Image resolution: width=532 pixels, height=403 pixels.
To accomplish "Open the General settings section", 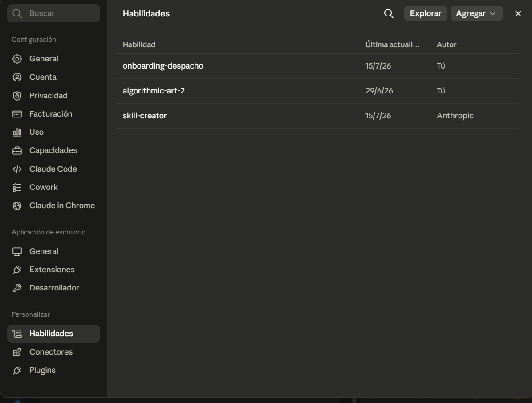I will tap(53, 59).
